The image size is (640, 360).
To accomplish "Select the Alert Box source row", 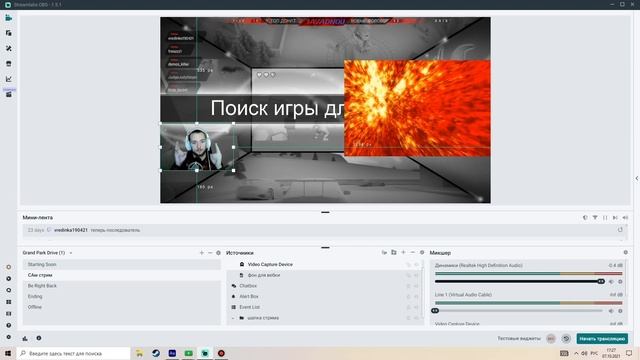I will 324,297.
